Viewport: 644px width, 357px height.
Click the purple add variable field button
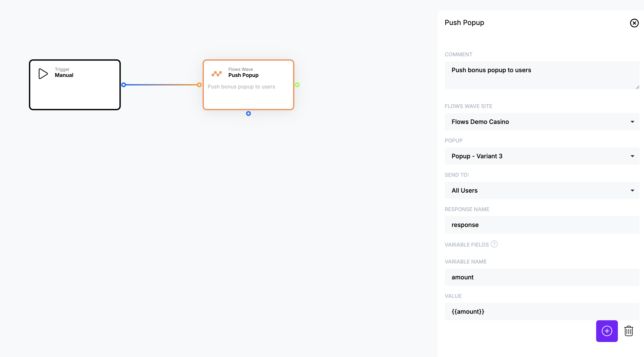[607, 331]
